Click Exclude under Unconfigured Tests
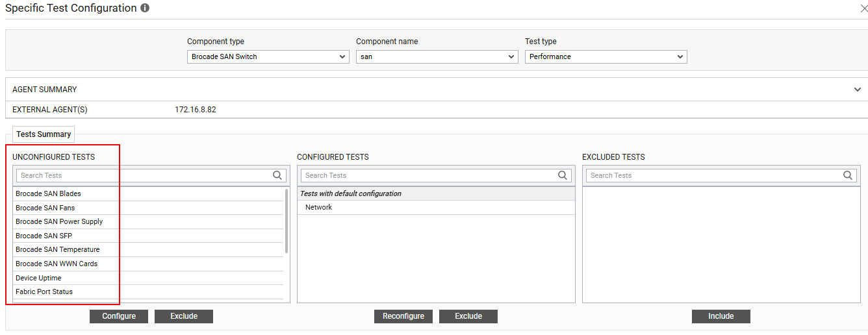The width and height of the screenshot is (868, 335). [184, 316]
